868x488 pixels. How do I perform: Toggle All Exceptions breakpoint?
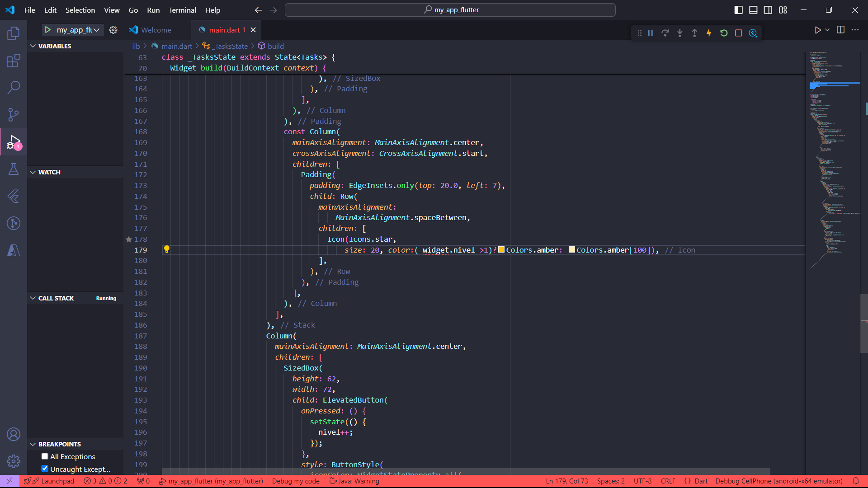point(45,456)
